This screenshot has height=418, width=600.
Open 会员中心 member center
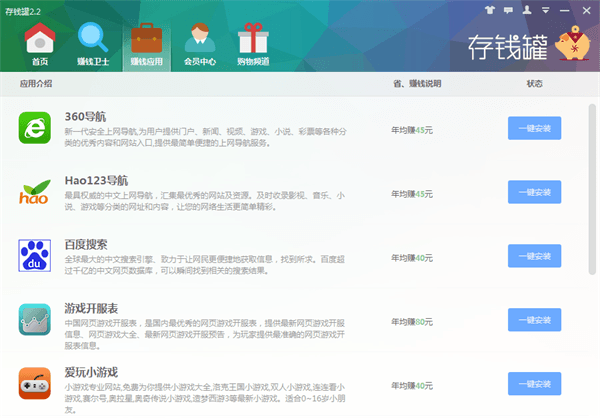click(x=201, y=43)
